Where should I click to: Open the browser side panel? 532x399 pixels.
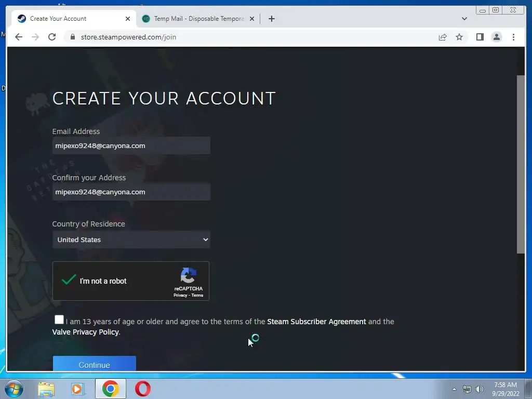pyautogui.click(x=480, y=37)
